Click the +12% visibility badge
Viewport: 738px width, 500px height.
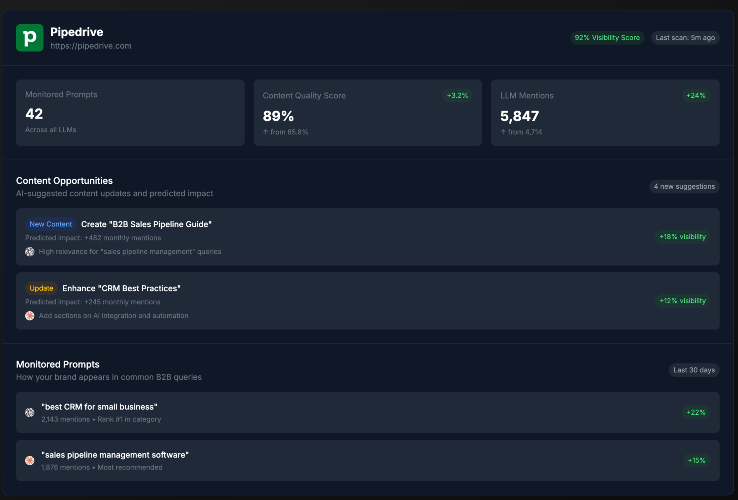682,301
